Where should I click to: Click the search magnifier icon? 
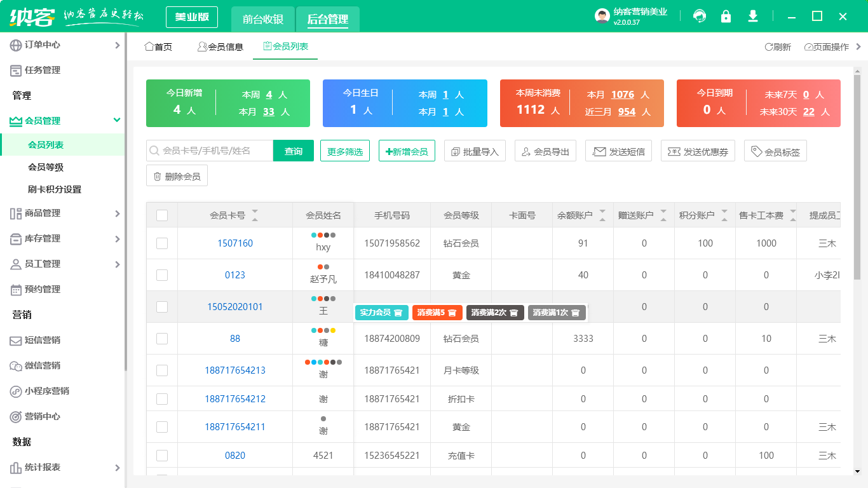tap(154, 151)
